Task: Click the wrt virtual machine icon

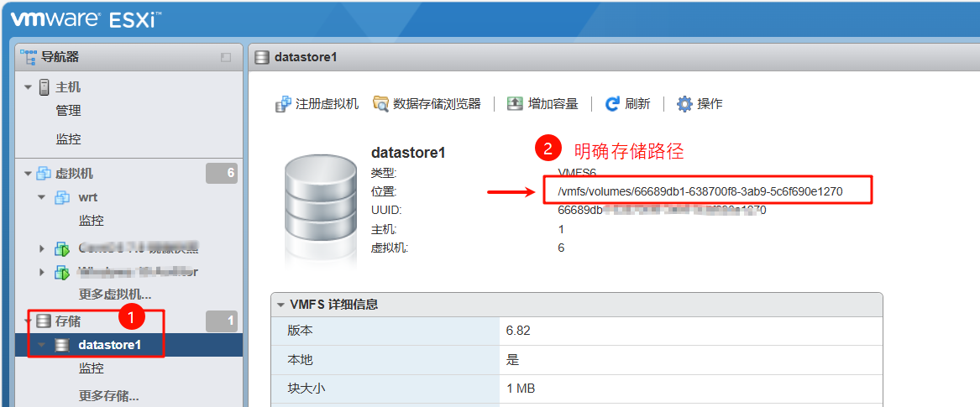Action: coord(61,198)
